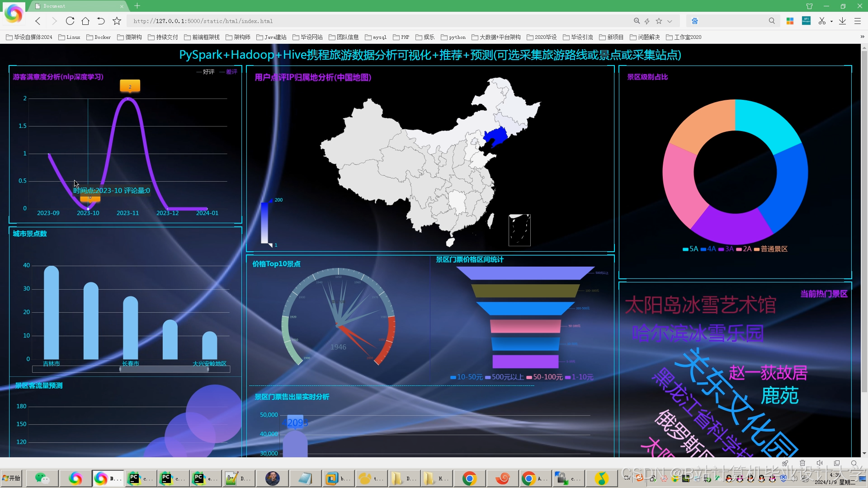Image resolution: width=868 pixels, height=488 pixels.
Task: Go to browser home page icon
Action: click(x=85, y=21)
